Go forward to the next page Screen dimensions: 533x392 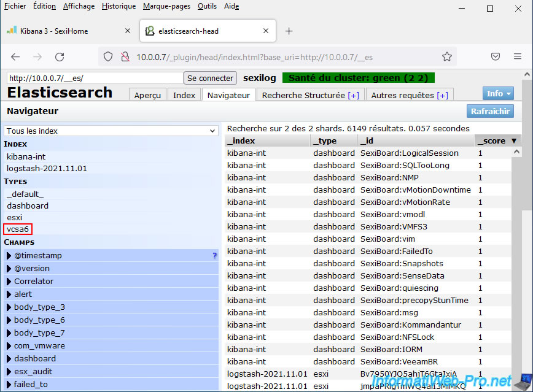[37, 57]
